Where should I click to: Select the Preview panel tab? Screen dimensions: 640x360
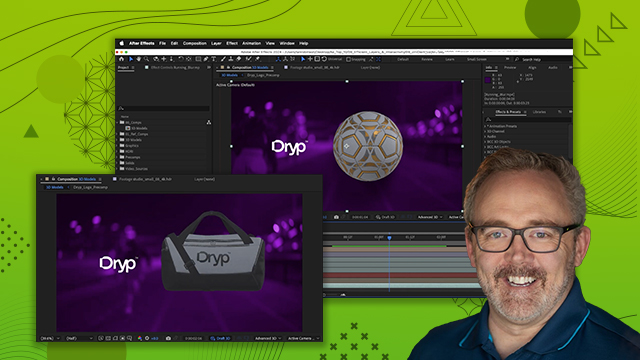(x=510, y=67)
